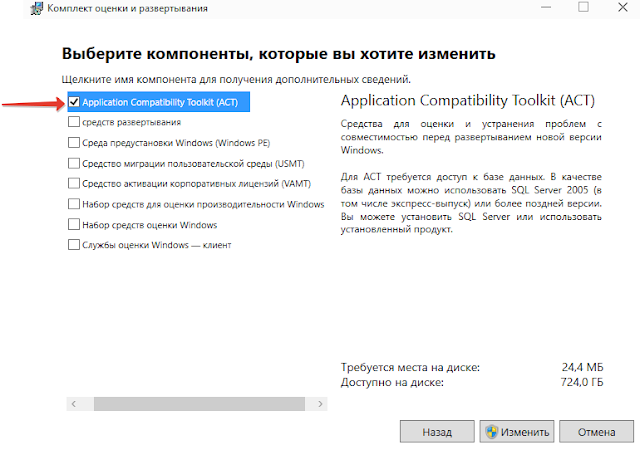Click the 'Application Compatibility Toolkit (ACT)' description heading
The height and width of the screenshot is (450, 640).
467,100
